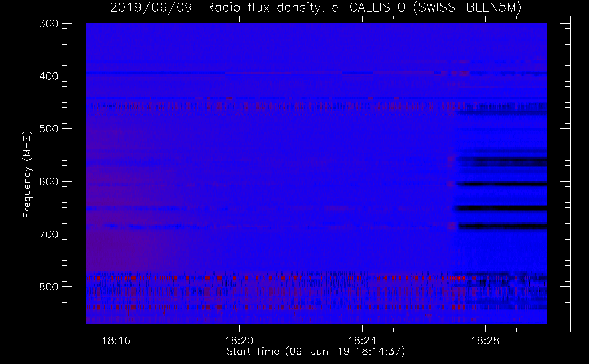Select the 400 frequency tick label
The height and width of the screenshot is (364, 589).
[x=48, y=76]
